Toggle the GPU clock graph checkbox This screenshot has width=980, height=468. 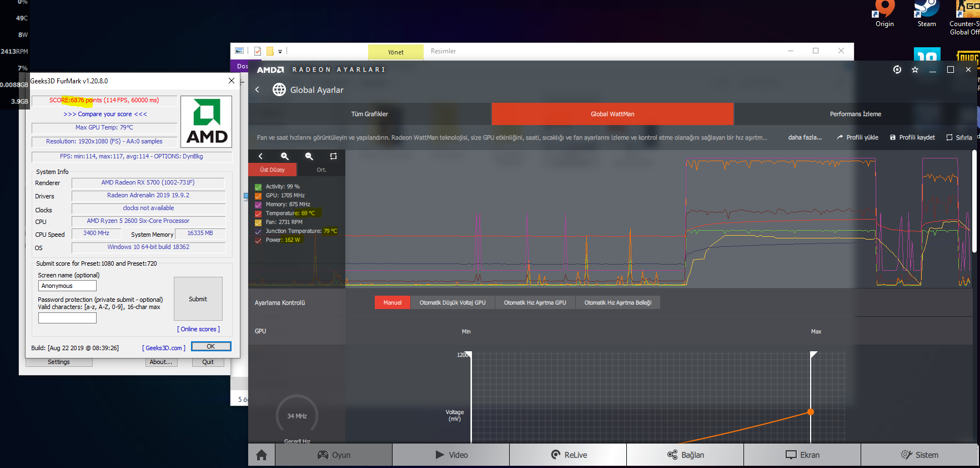point(258,196)
